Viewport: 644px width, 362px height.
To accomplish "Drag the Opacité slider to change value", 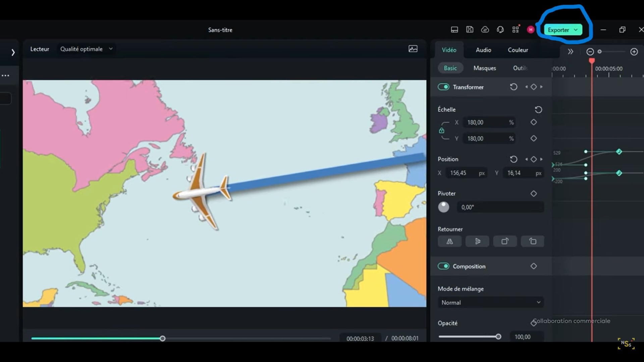I will click(x=498, y=337).
